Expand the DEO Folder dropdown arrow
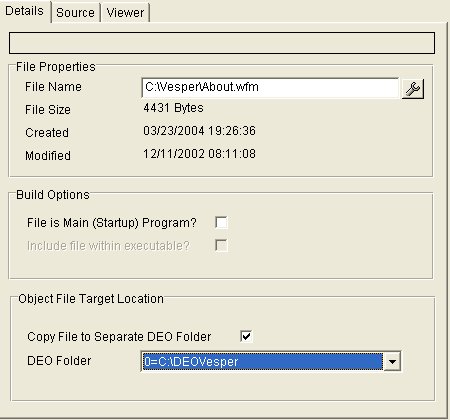Screen dimensions: 450x420 pyautogui.click(x=392, y=361)
